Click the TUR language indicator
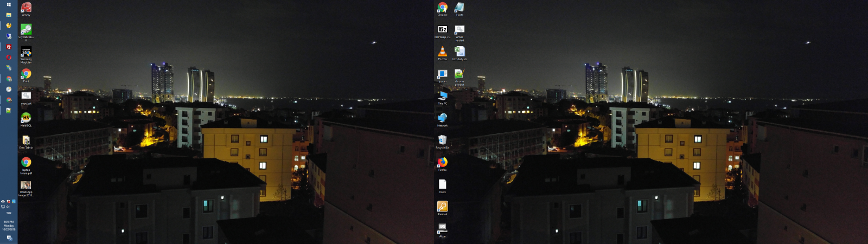Viewport: 868px width, 244px height. click(x=9, y=213)
